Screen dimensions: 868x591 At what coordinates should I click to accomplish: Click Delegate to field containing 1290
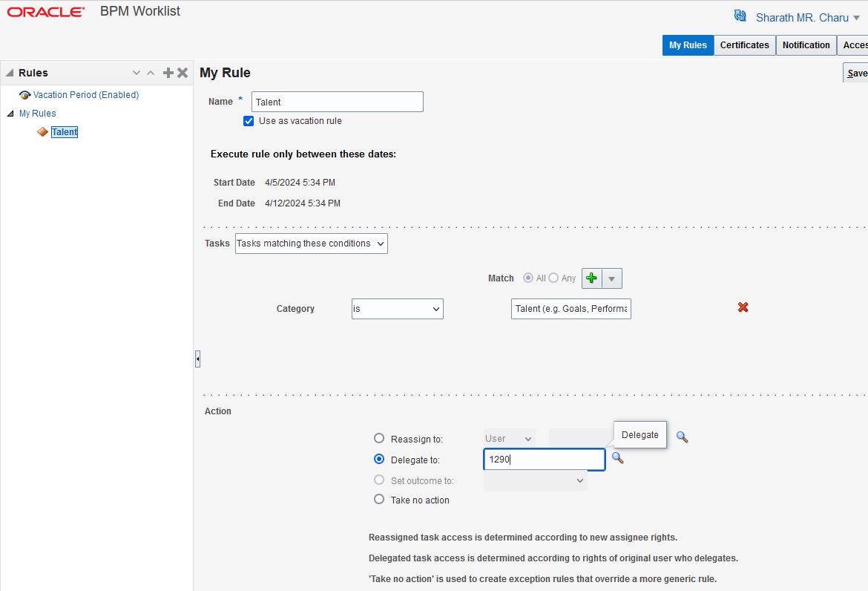(544, 460)
